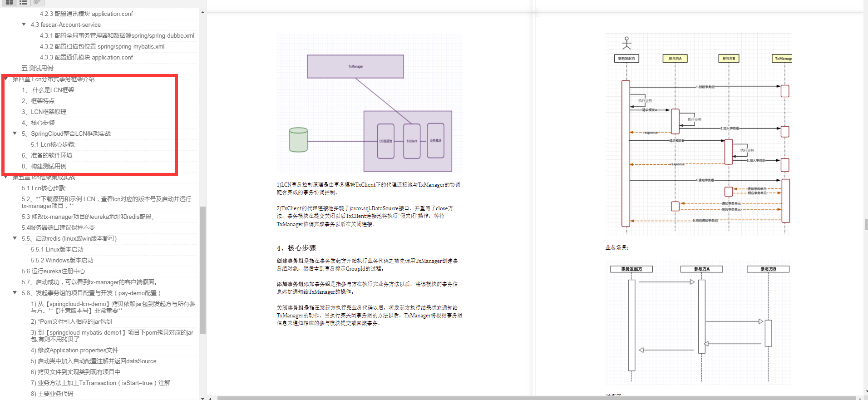Click paragraph starting 关闭事务组是指
Screen dimensions: 868x400
point(370,315)
